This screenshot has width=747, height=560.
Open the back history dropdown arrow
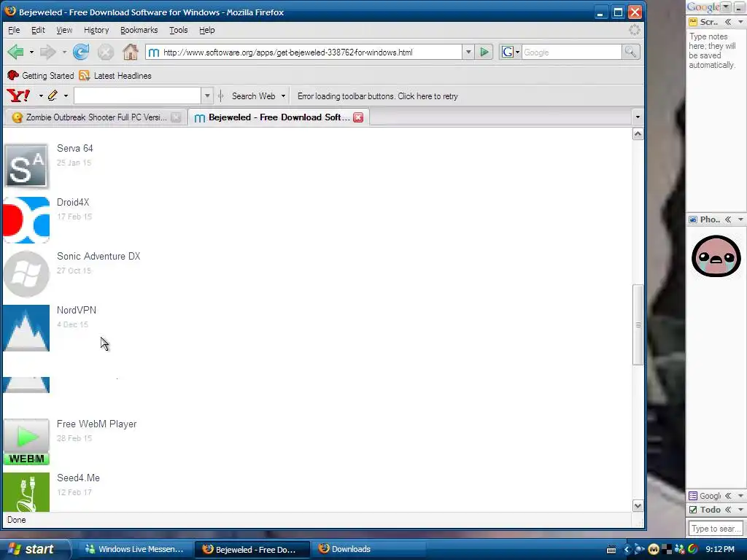pos(31,52)
